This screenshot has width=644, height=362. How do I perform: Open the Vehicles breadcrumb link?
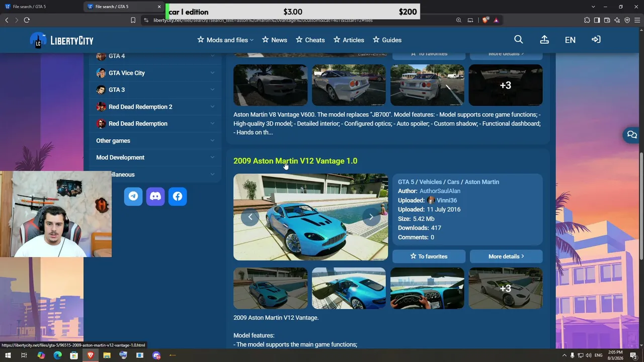pos(431,182)
